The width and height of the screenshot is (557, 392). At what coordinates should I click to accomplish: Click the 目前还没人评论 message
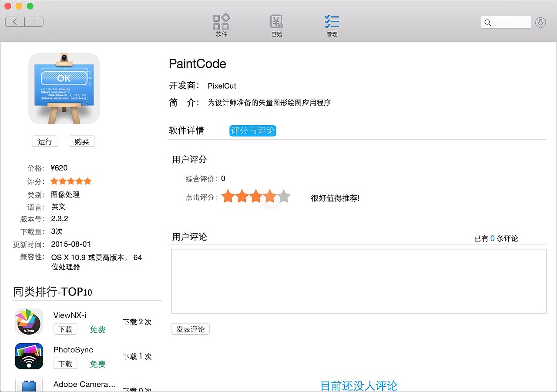tap(359, 385)
